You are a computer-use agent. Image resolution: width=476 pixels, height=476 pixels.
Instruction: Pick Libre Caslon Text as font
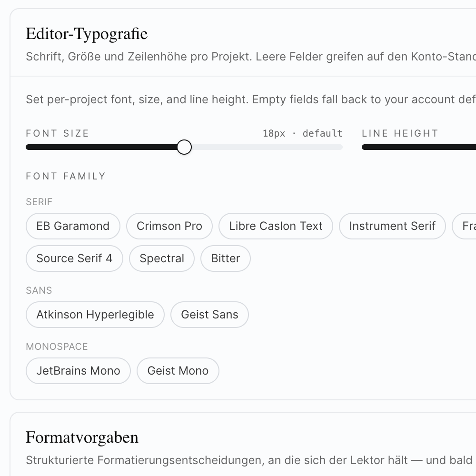click(x=276, y=226)
